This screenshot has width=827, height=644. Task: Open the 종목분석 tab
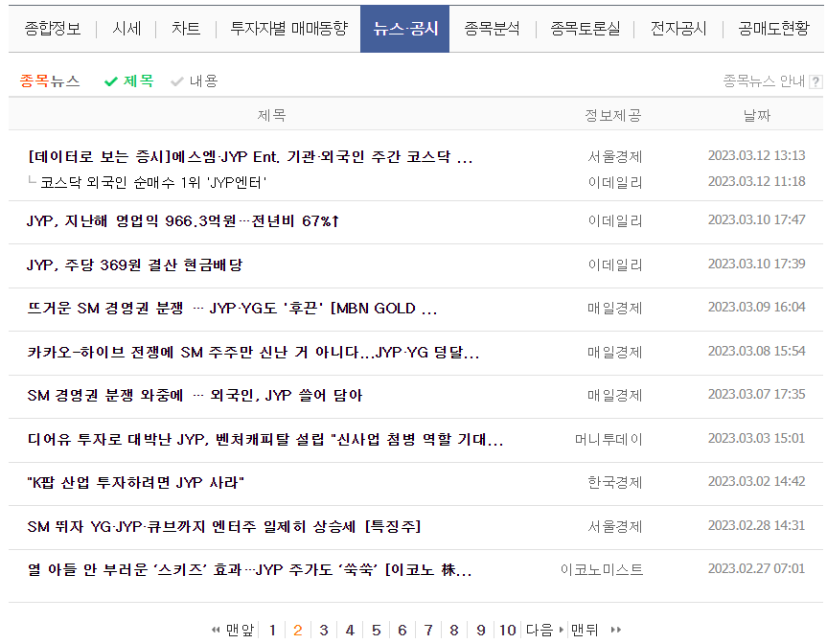(x=493, y=29)
